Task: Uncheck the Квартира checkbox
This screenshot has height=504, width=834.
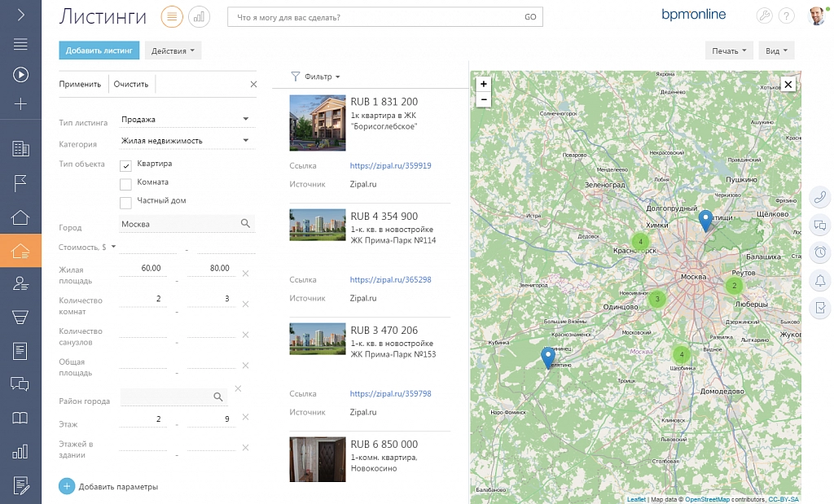Action: coord(126,164)
